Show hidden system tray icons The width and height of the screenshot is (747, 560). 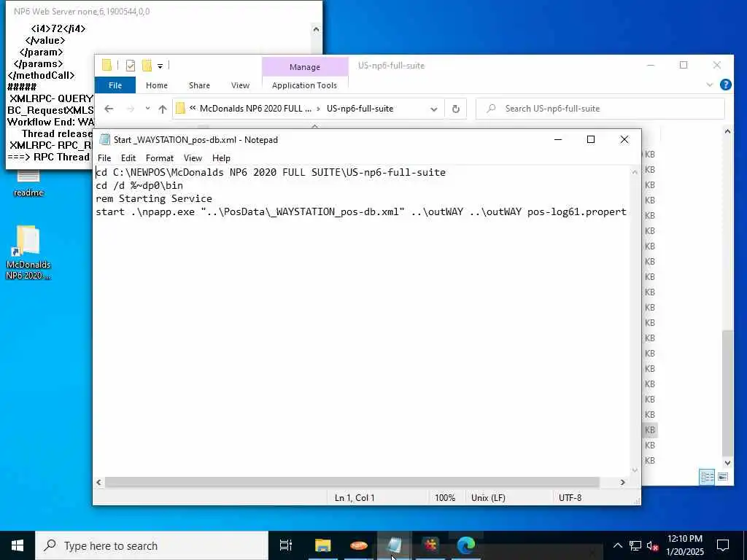(617, 545)
